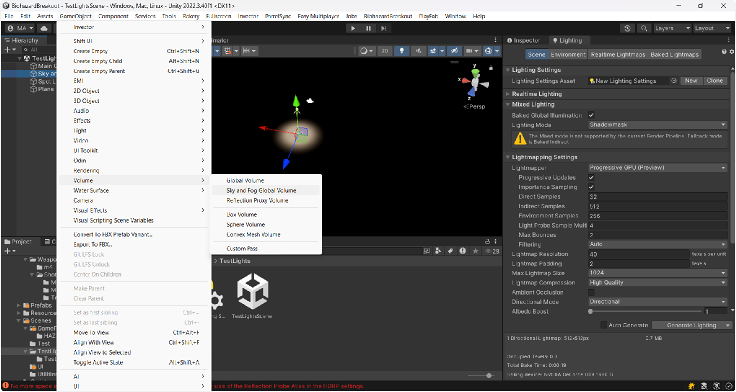This screenshot has height=392, width=736.
Task: Collapse the Lightmapping Settings section
Action: pyautogui.click(x=508, y=157)
